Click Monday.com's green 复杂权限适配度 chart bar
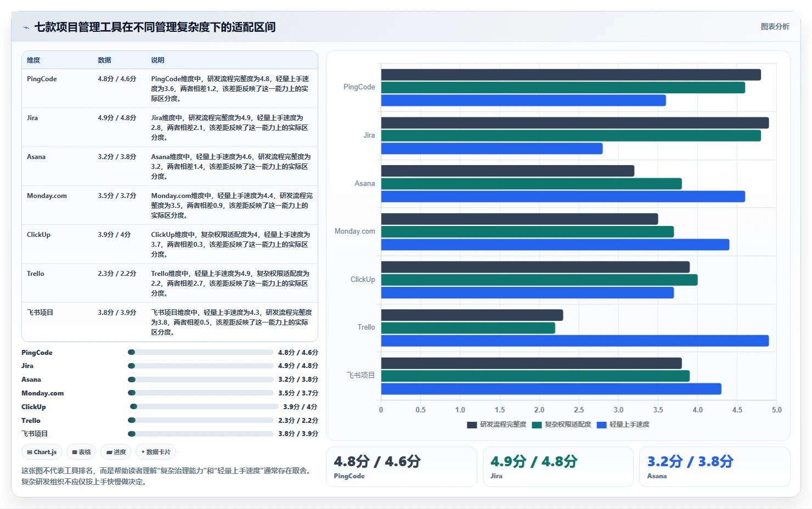This screenshot has width=812, height=509. point(527,232)
